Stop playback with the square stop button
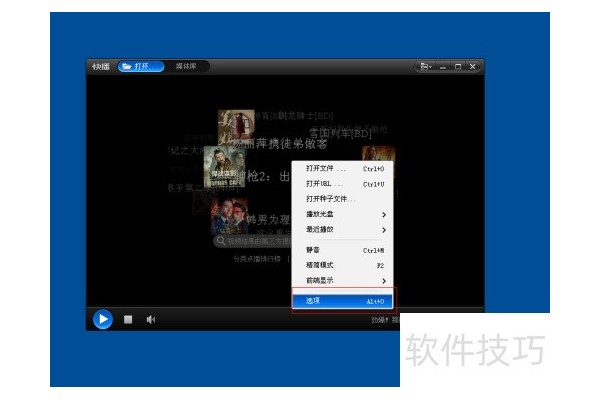600x400 pixels. tap(128, 319)
